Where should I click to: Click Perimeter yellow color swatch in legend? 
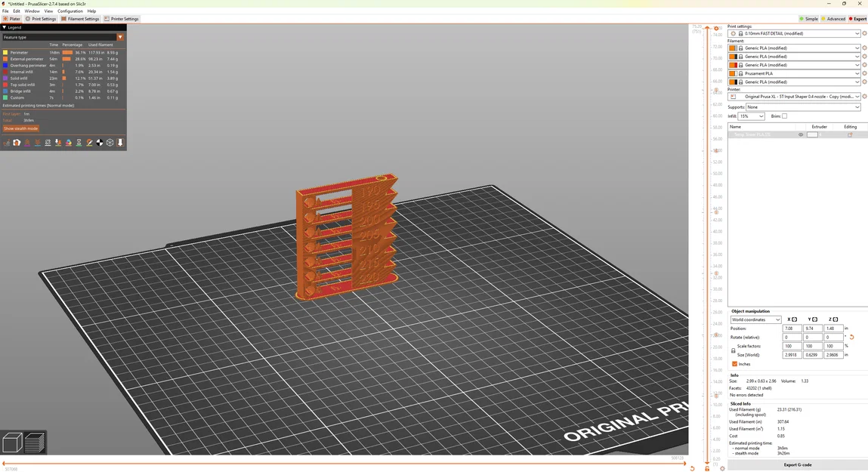tap(5, 53)
